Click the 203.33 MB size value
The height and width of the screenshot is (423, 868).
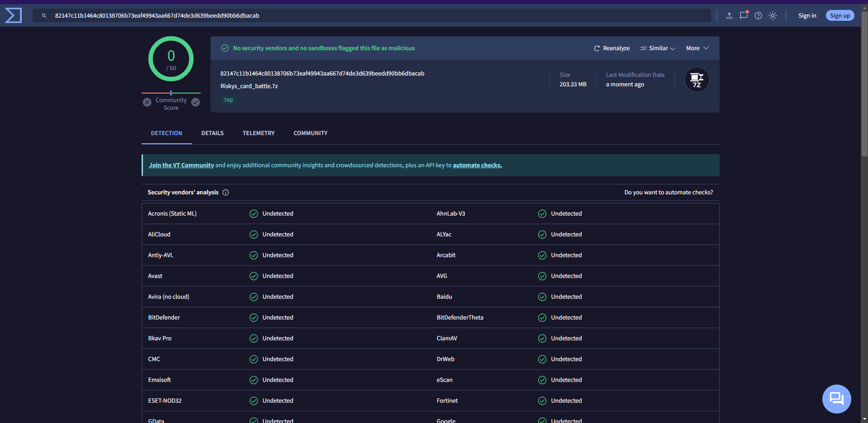(x=573, y=85)
